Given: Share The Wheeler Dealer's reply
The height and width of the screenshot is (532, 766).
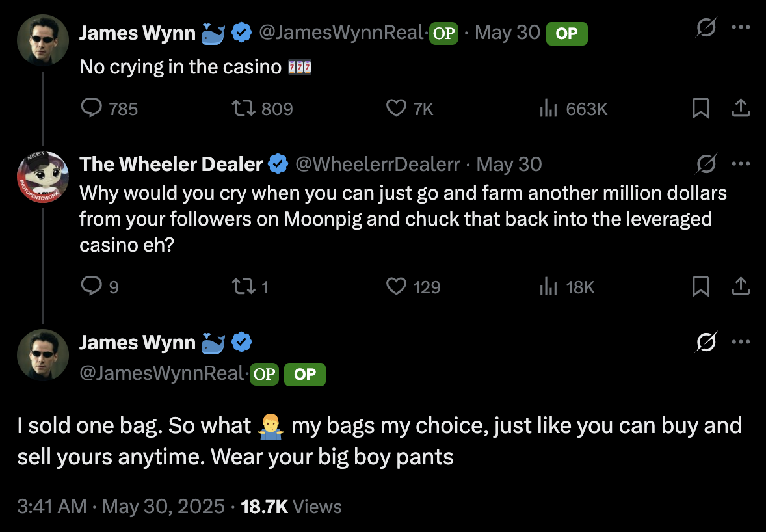Looking at the screenshot, I should [x=741, y=287].
